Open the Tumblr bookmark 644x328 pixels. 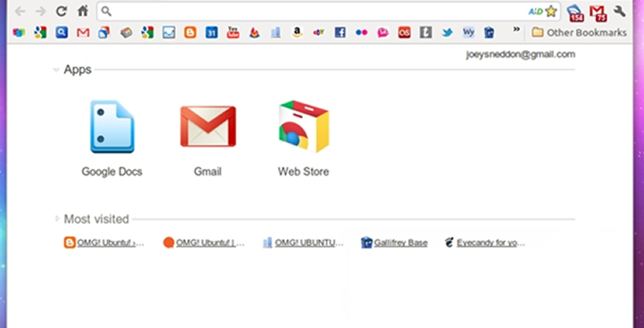coord(426,32)
